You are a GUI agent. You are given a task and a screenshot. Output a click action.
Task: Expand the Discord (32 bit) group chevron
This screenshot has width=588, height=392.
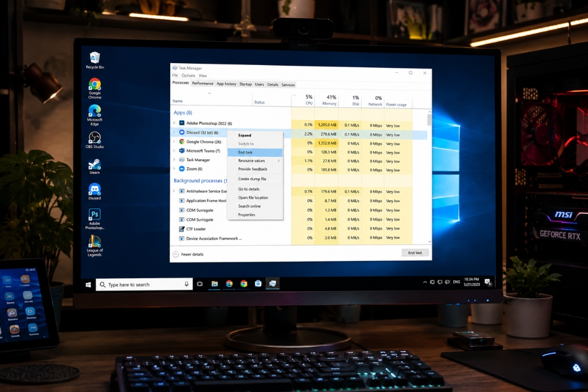(174, 132)
